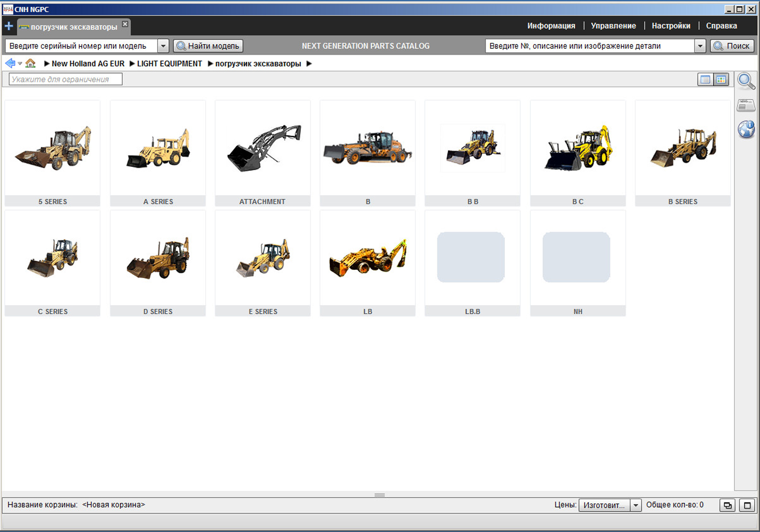Open the news icon in right sidebar
The image size is (760, 532).
[746, 105]
